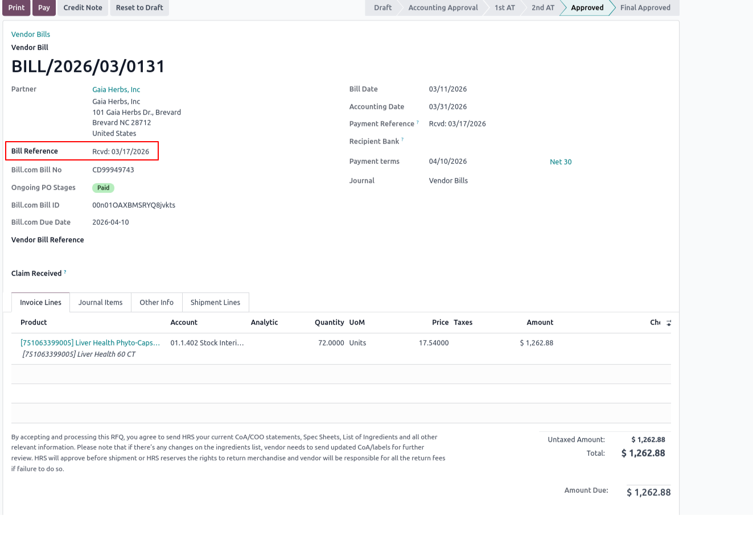
Task: Click the Total amount value
Action: coord(643,453)
